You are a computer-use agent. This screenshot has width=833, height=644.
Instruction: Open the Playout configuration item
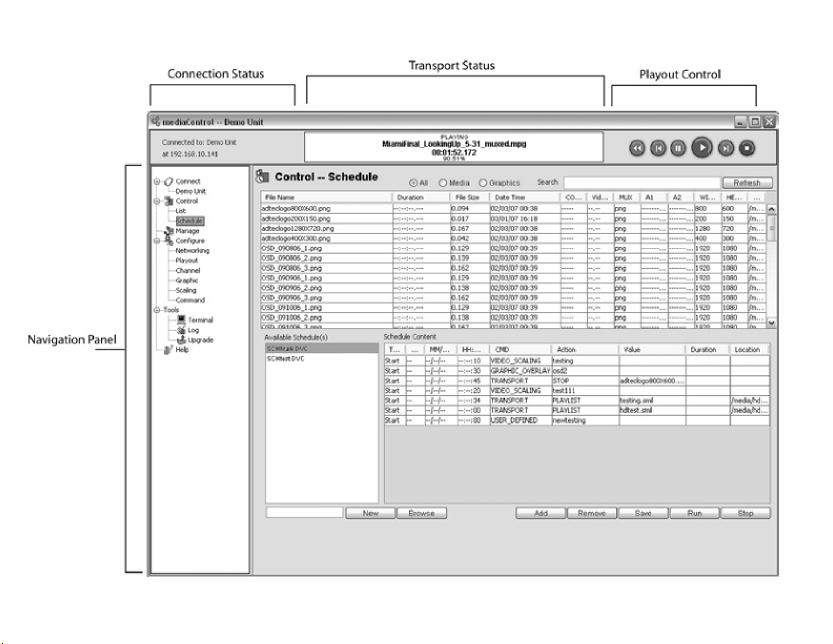pyautogui.click(x=187, y=261)
